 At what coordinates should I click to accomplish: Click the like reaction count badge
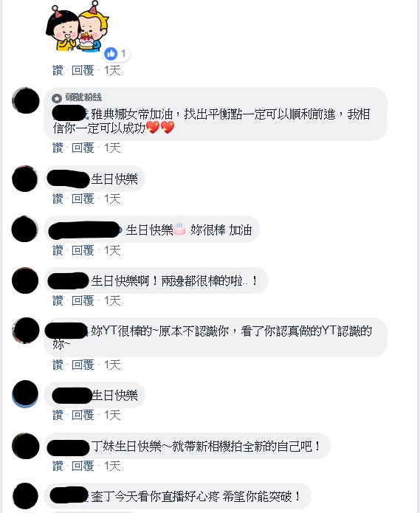[x=117, y=54]
